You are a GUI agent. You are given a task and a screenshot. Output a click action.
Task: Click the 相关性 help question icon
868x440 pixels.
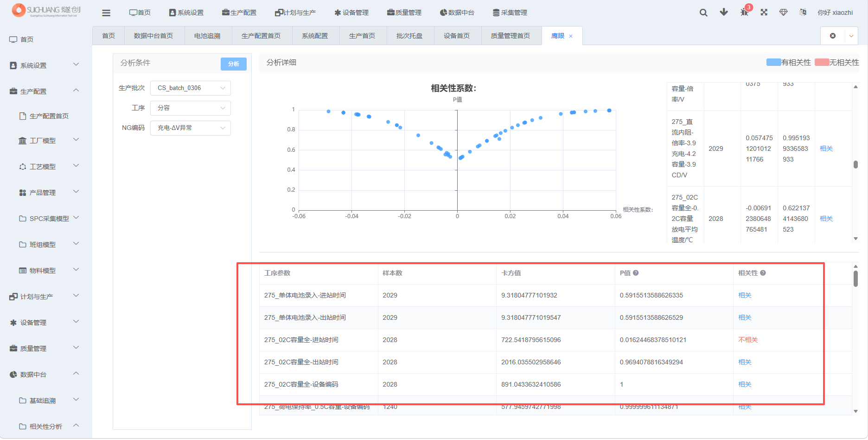click(x=763, y=273)
